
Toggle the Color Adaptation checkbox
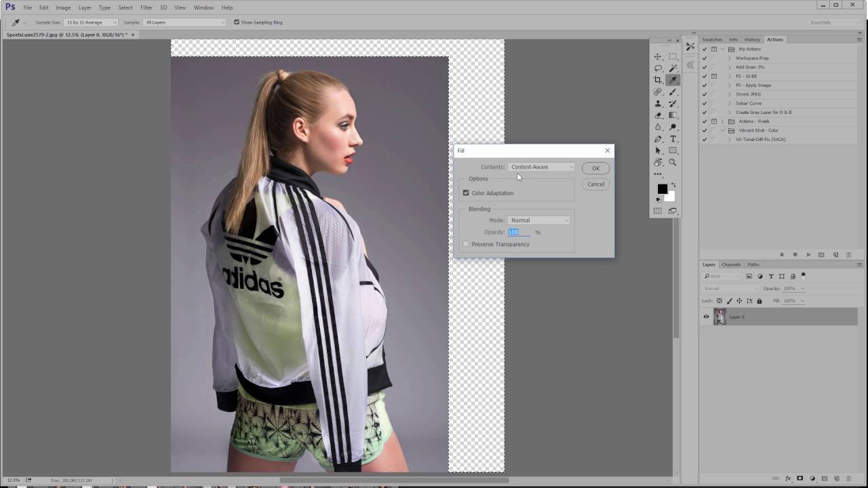(x=466, y=193)
